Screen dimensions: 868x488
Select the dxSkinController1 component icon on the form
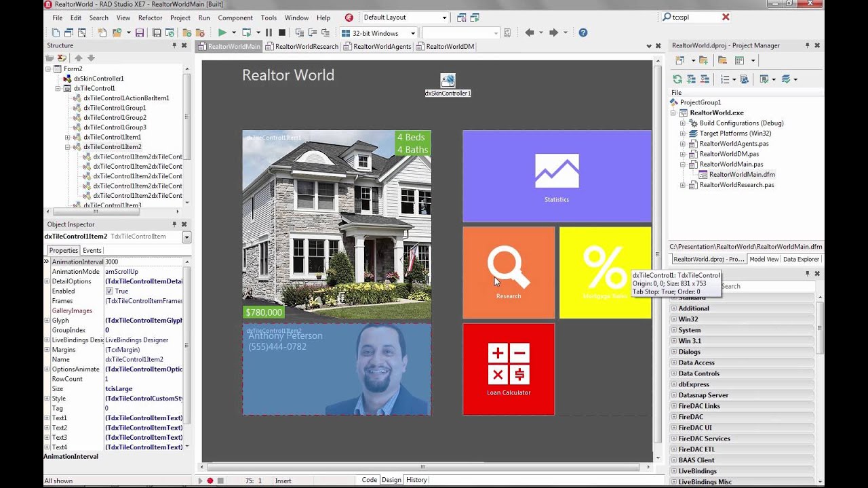coord(448,80)
